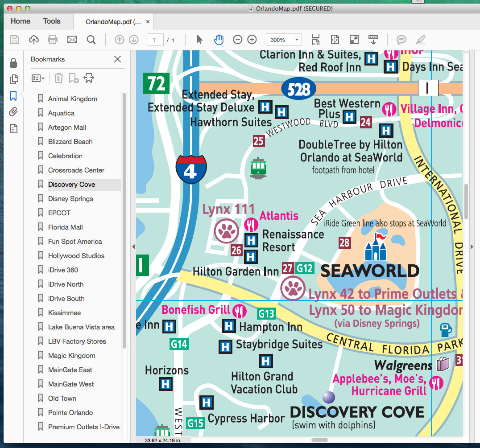Select LBV Factory Stores bookmark
This screenshot has width=480, height=448.
coord(77,341)
